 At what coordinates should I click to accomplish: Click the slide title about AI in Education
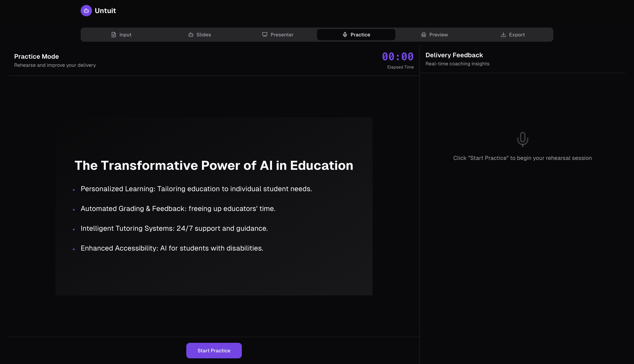[x=214, y=165]
